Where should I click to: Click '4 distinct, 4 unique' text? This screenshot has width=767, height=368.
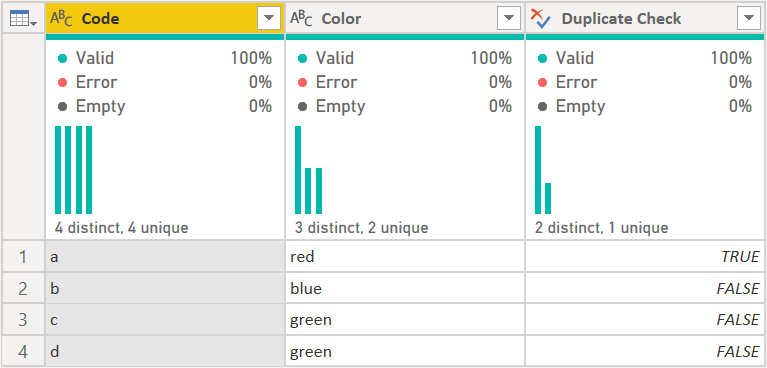(x=121, y=228)
